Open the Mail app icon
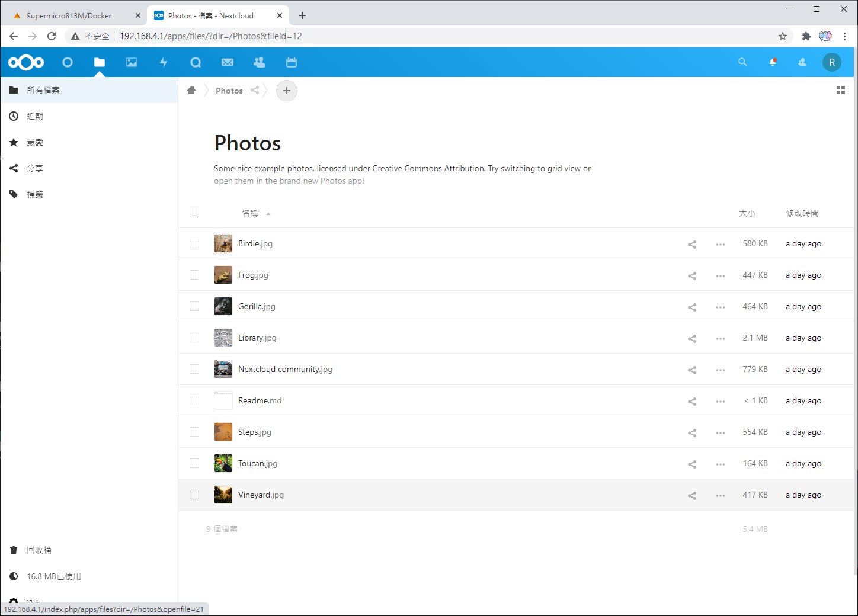 coord(228,62)
